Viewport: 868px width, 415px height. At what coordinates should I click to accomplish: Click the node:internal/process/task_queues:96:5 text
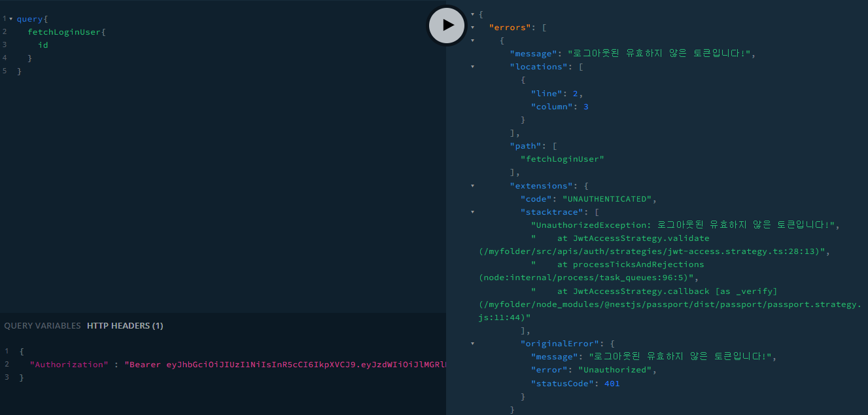click(590, 278)
